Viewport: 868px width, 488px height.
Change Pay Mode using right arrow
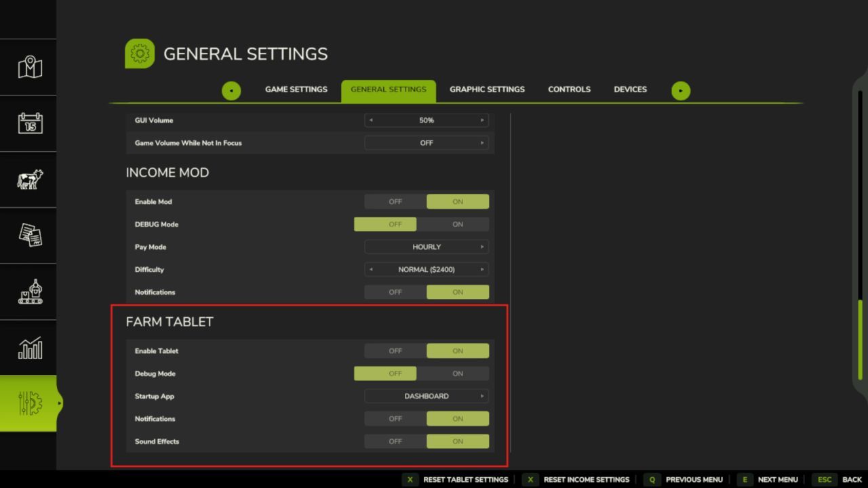482,247
